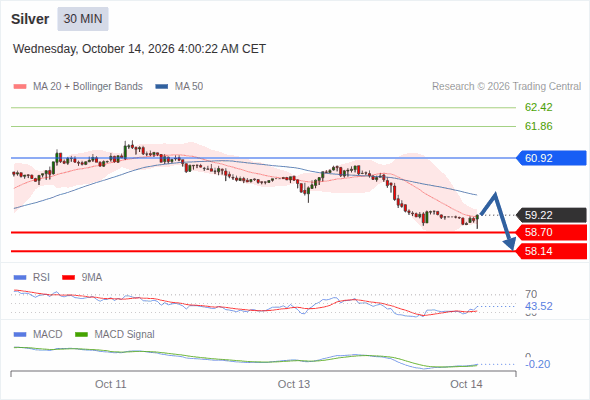Image resolution: width=590 pixels, height=400 pixels.
Task: Click the MACD Signal legend label
Action: [125, 335]
